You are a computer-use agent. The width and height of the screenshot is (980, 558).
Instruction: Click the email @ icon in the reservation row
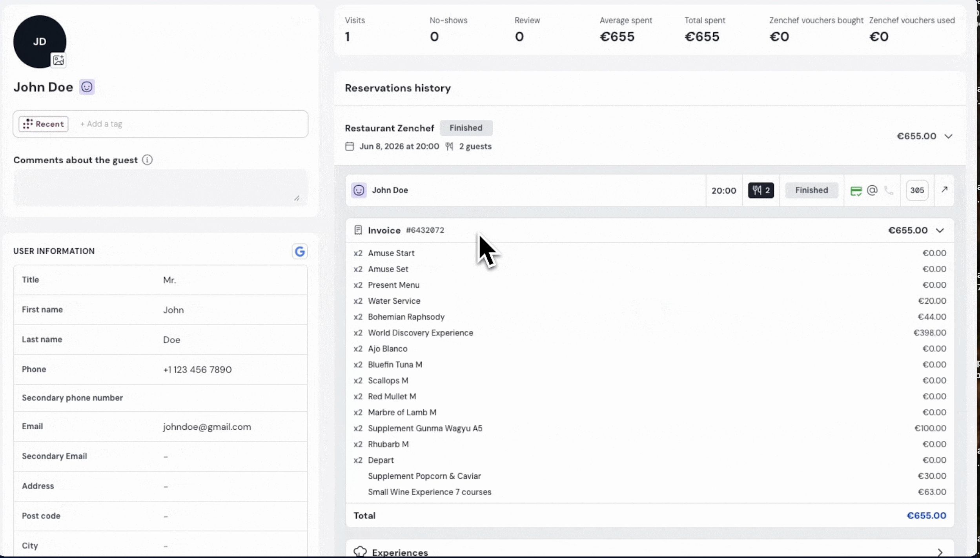pyautogui.click(x=872, y=190)
